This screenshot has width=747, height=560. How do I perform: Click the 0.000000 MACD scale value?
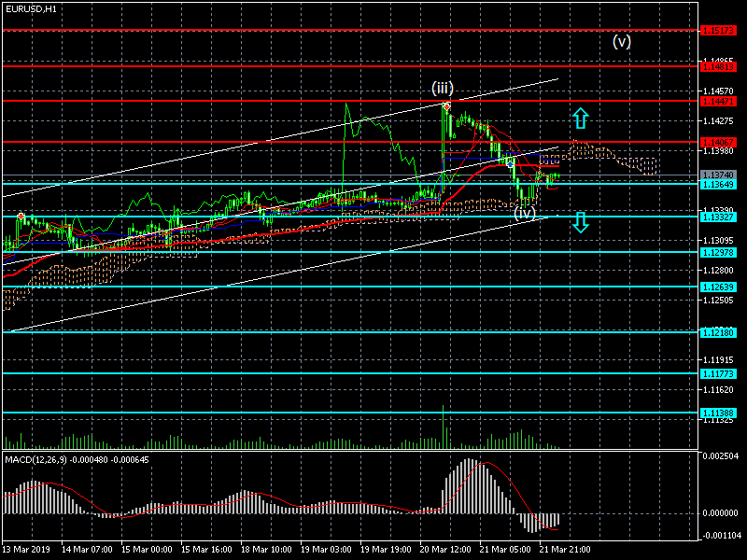tap(720, 513)
